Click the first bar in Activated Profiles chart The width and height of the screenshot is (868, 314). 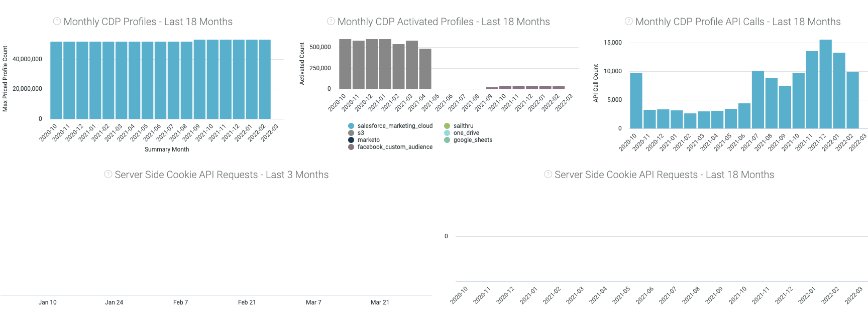point(345,64)
